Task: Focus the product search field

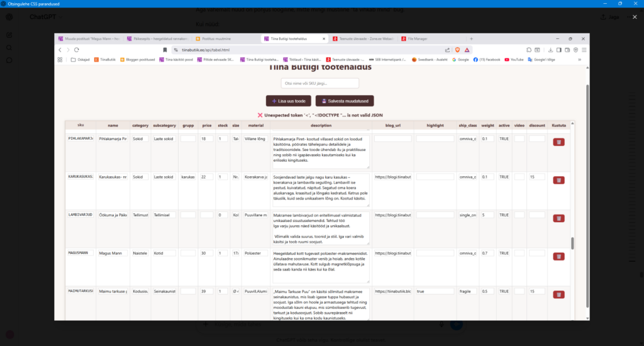Action: [320, 84]
